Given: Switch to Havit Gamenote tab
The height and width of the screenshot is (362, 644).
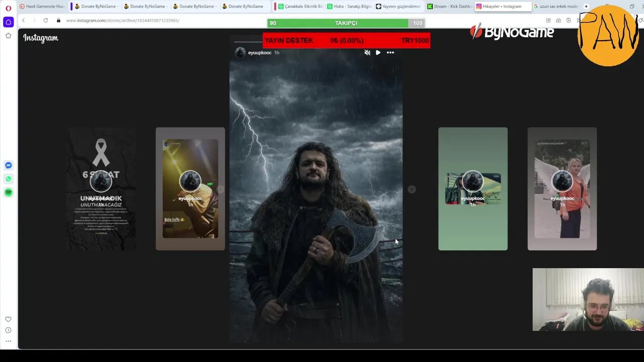Looking at the screenshot, I should tap(42, 7).
